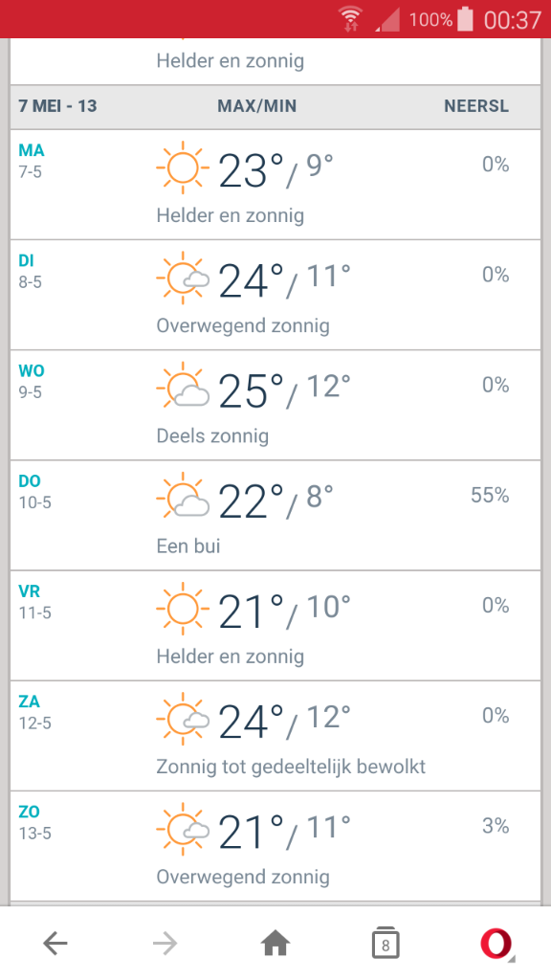Tap the 55% precipitation value
This screenshot has height=980, width=551.
pyautogui.click(x=490, y=495)
